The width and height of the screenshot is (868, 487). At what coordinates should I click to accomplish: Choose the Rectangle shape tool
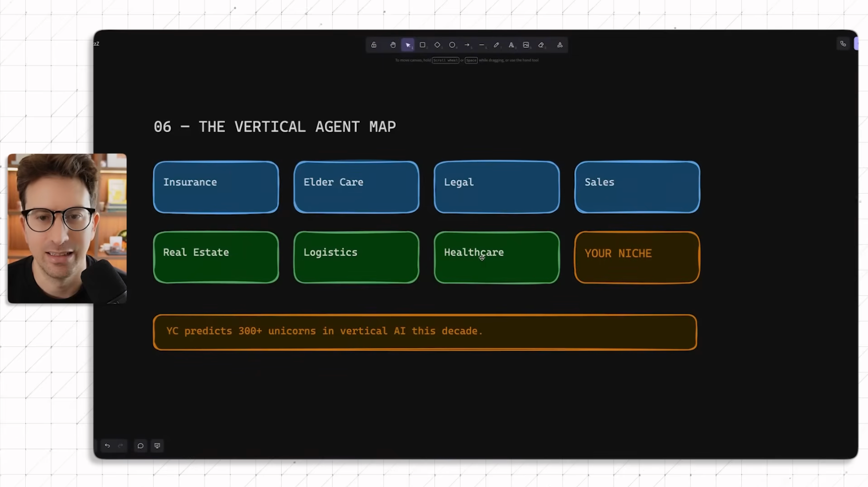pyautogui.click(x=422, y=45)
